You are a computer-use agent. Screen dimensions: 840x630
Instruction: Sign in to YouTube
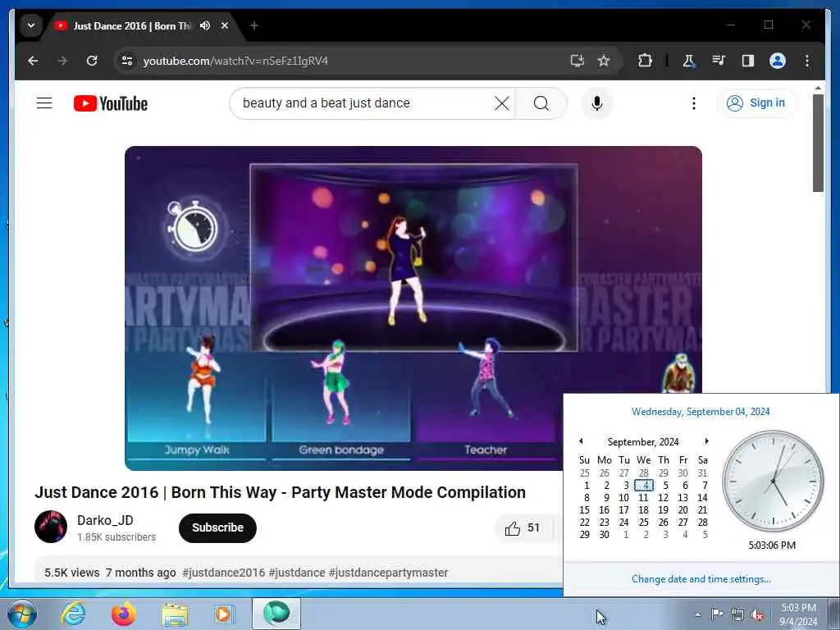[x=756, y=103]
